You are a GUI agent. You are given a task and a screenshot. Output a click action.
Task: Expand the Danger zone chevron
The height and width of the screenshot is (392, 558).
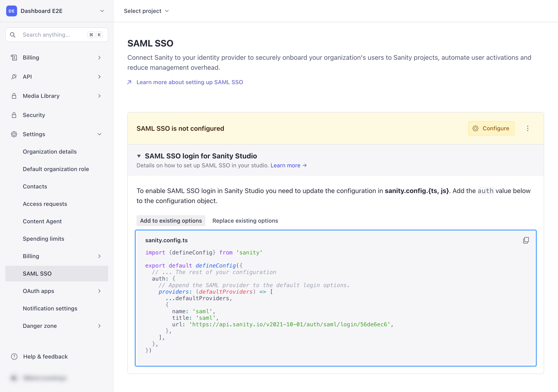[x=99, y=326]
